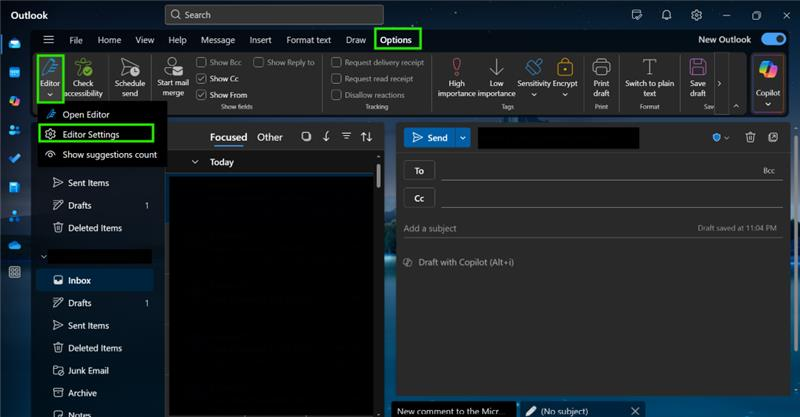
Task: Check Disallow reactions
Action: click(336, 95)
